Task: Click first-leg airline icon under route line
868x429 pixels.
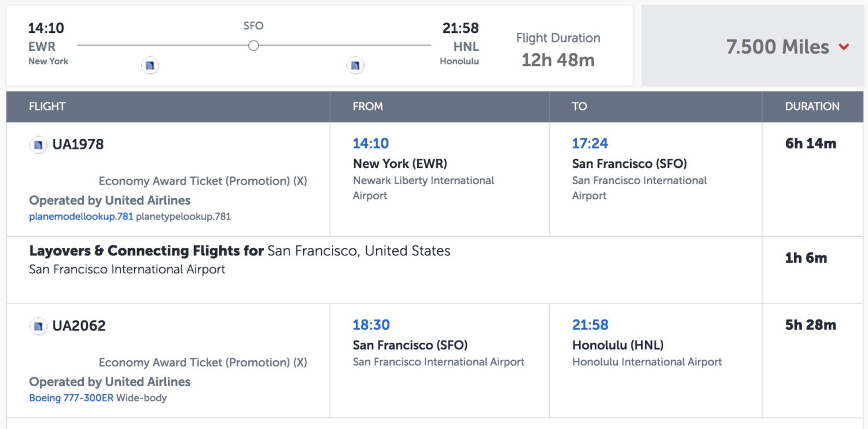Action: pyautogui.click(x=150, y=65)
